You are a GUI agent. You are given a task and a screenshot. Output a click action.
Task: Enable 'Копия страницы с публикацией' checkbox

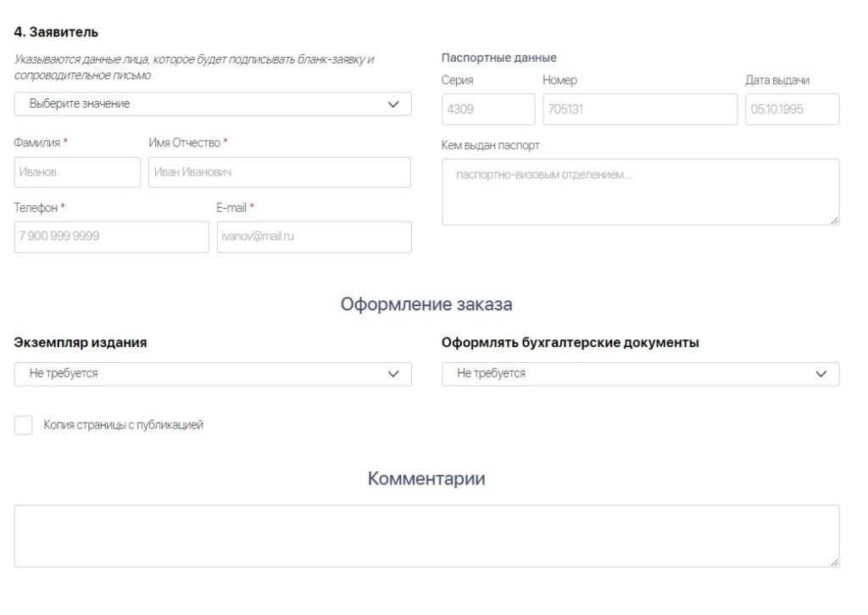[24, 425]
